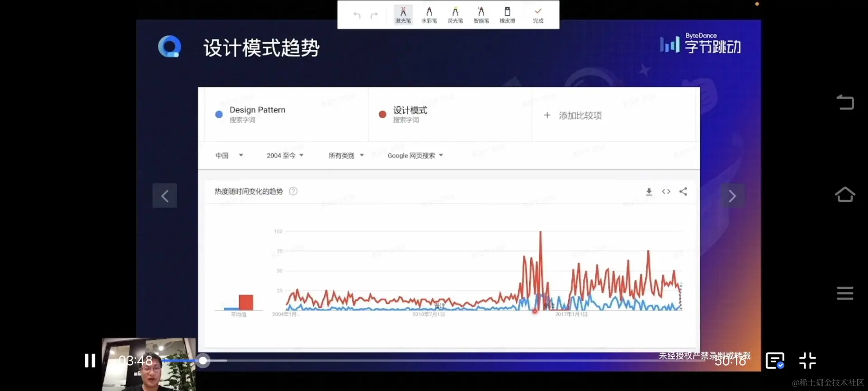Click the 2010年7月1日 axis label

click(x=429, y=314)
